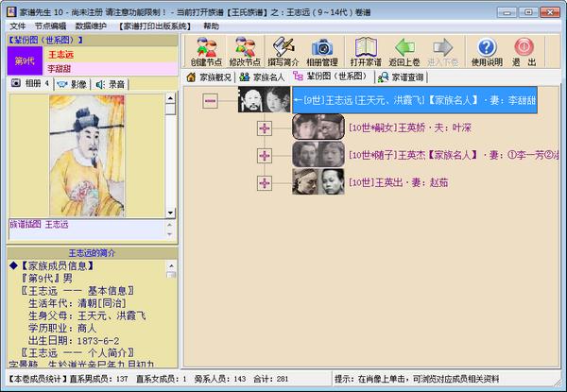
Task: Click the 退出 red power icon
Action: [524, 52]
